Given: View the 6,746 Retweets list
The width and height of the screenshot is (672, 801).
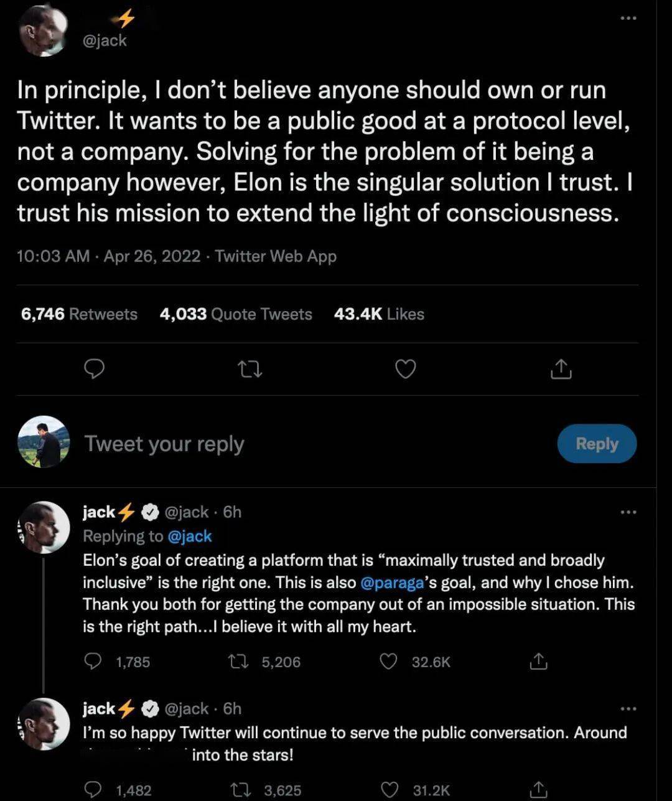Looking at the screenshot, I should coord(79,314).
